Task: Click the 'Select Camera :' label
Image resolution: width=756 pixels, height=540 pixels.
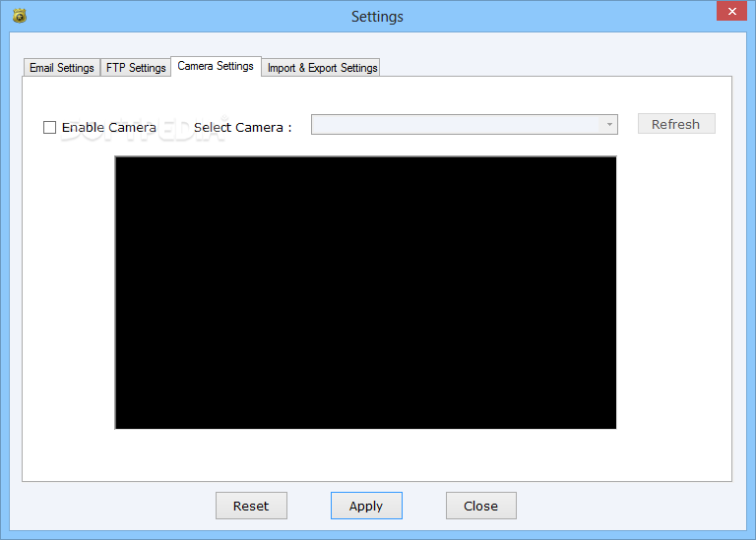Action: pyautogui.click(x=242, y=127)
